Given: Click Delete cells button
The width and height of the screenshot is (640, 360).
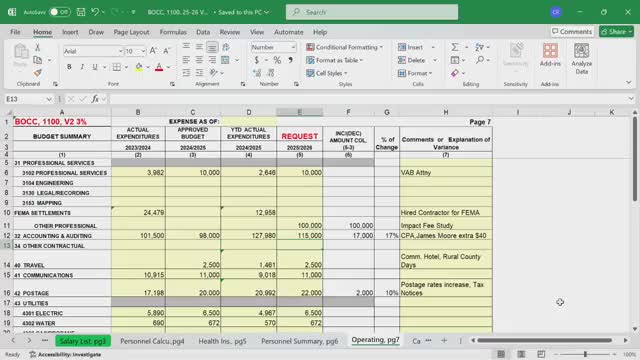Looking at the screenshot, I should 411,60.
